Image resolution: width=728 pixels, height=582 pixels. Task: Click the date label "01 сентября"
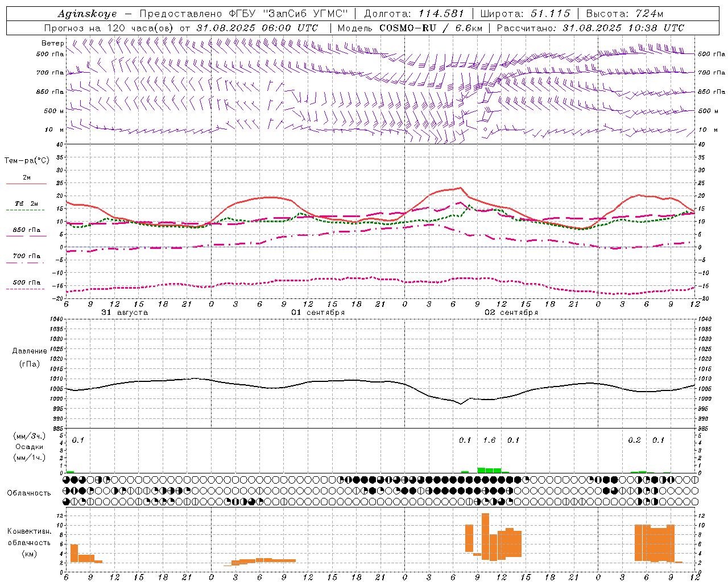(318, 313)
